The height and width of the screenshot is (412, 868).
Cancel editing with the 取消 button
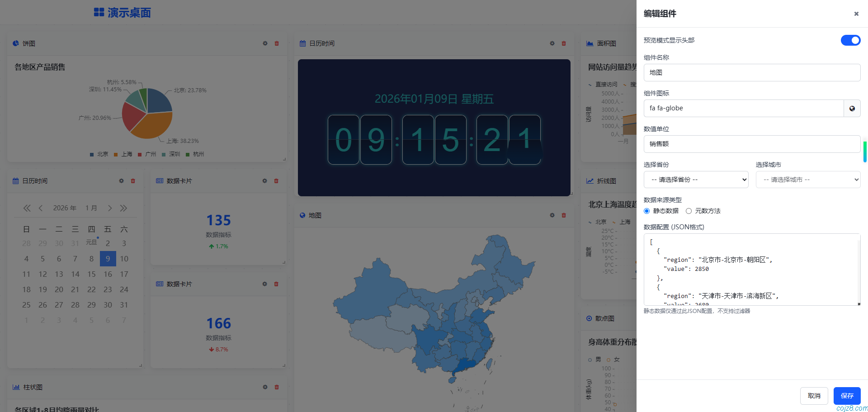(814, 396)
